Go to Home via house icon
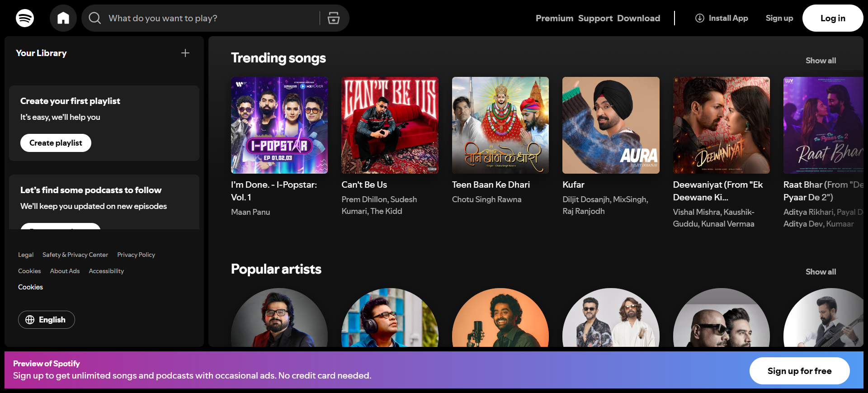The image size is (868, 393). (x=63, y=18)
